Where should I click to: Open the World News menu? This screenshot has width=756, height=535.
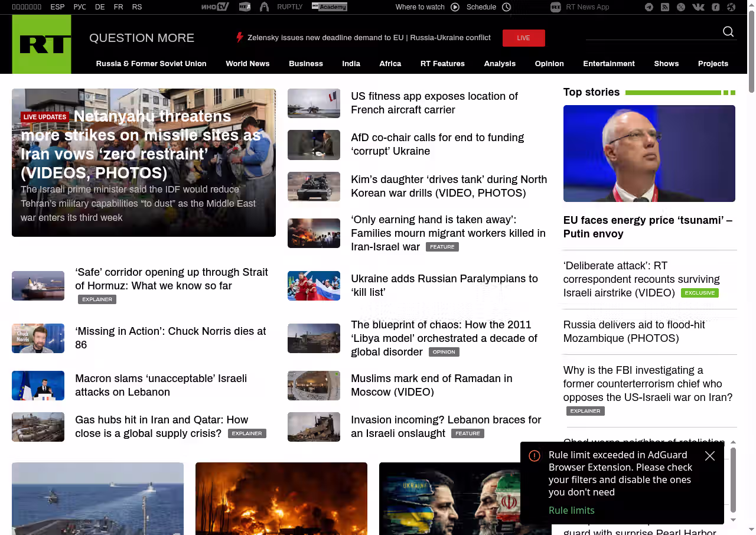(x=247, y=64)
